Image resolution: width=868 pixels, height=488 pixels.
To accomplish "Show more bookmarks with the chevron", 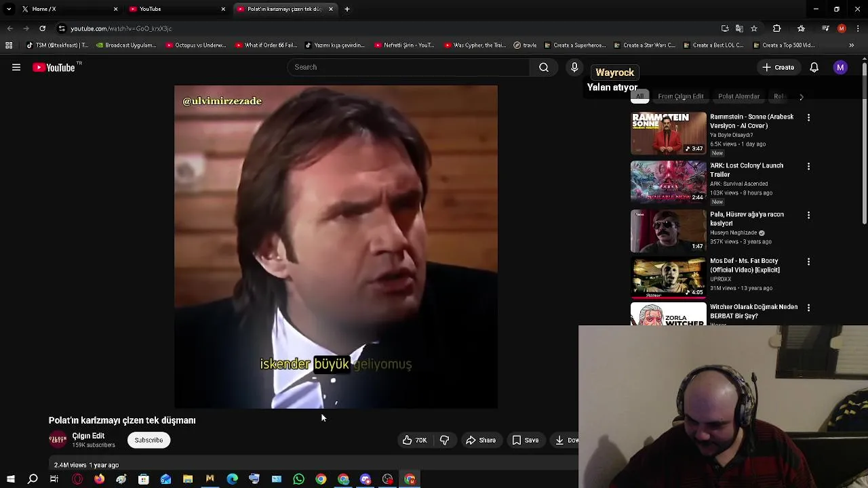I will pyautogui.click(x=852, y=45).
